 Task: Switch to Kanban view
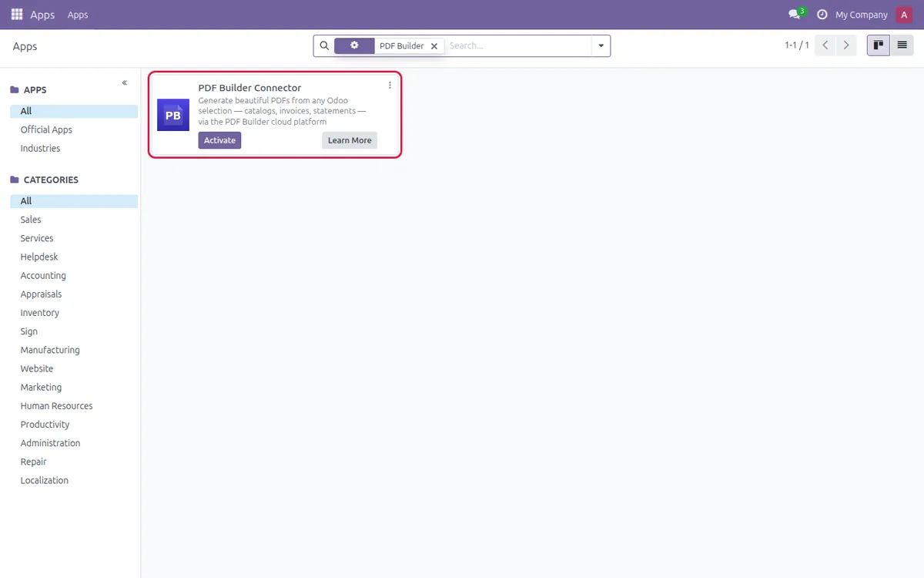[x=879, y=45]
